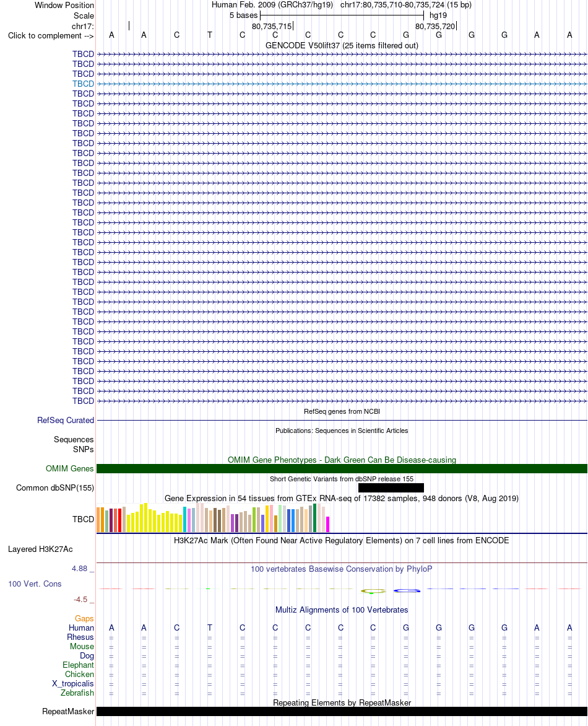The height and width of the screenshot is (726, 588).
Task: Click the Publications Sequences in Scientific Articles title
Action: coord(342,431)
